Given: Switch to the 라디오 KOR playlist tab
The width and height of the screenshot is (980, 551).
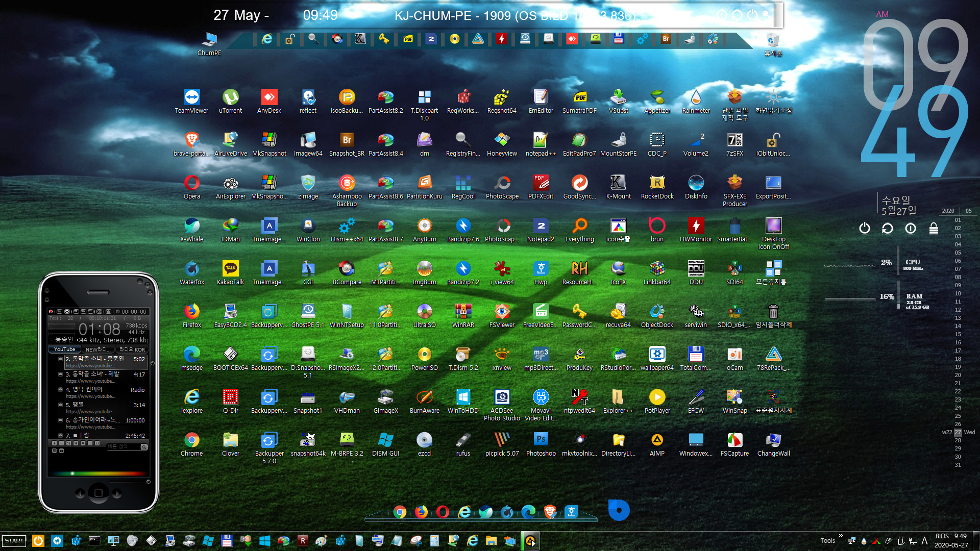Looking at the screenshot, I should tap(132, 349).
